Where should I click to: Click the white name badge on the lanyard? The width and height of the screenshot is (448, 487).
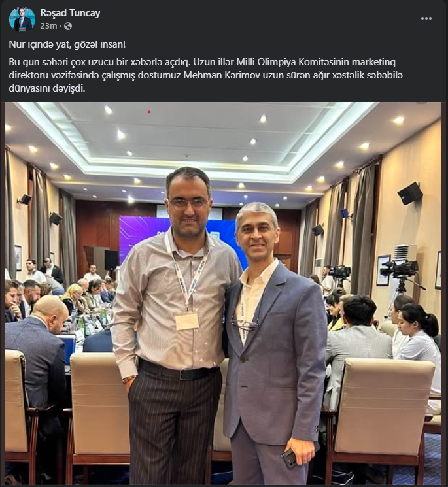tap(187, 322)
